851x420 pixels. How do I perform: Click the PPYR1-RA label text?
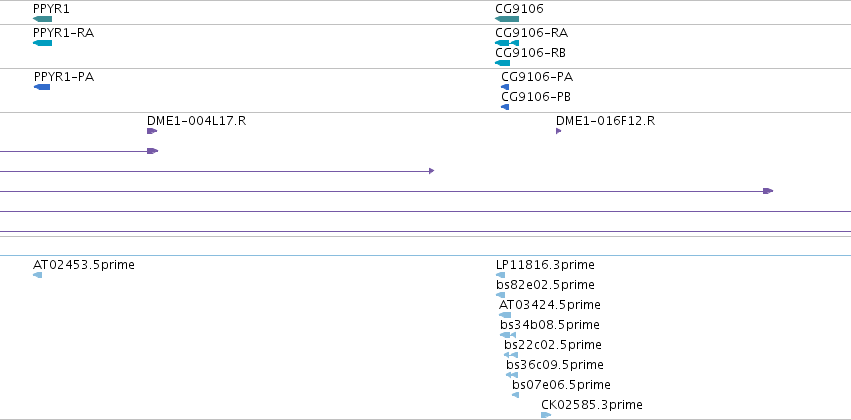click(63, 33)
